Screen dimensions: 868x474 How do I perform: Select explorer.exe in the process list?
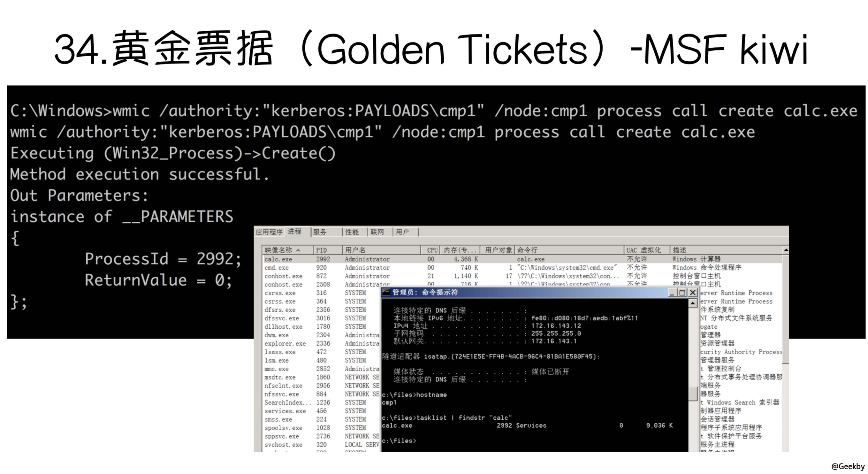(285, 343)
